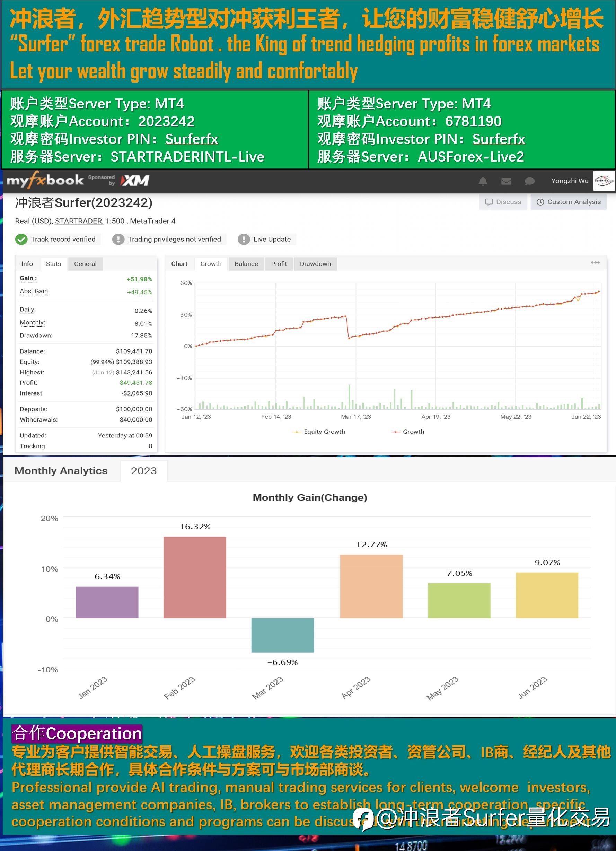Click the 'Yesterday at 00:59' updated text
Viewport: 616px width, 851px height.
(125, 435)
